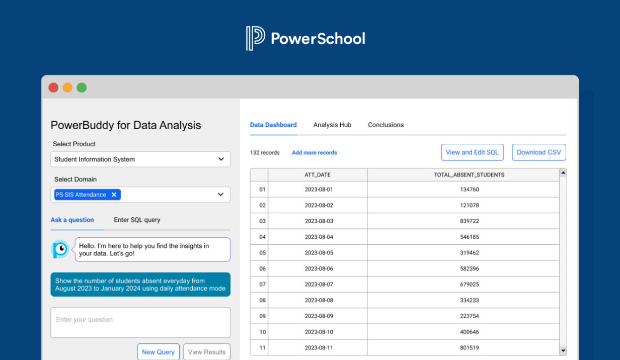
Task: Click the table's vertical scrollbar track
Action: click(563, 261)
